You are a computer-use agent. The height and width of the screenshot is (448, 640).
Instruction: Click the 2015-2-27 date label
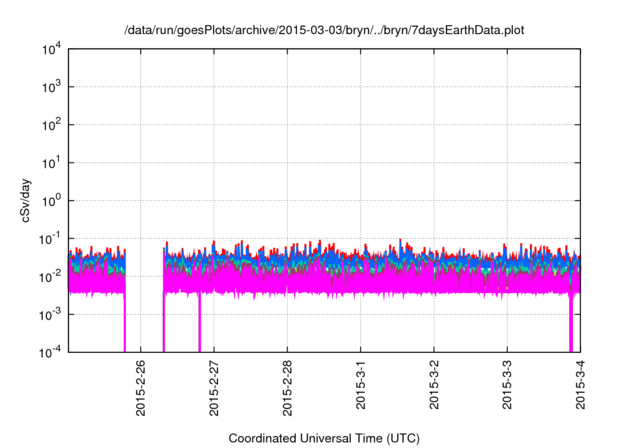click(214, 388)
